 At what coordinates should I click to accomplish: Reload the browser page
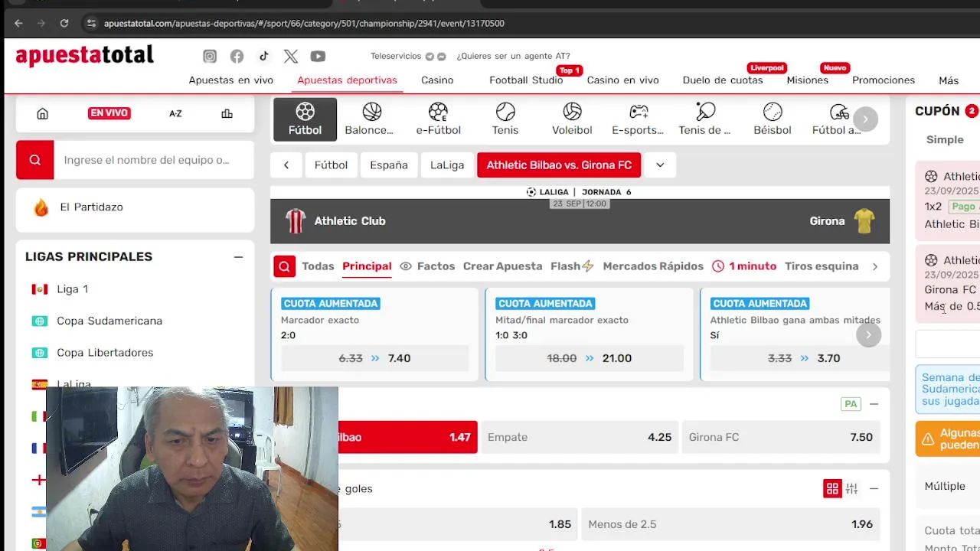click(64, 23)
